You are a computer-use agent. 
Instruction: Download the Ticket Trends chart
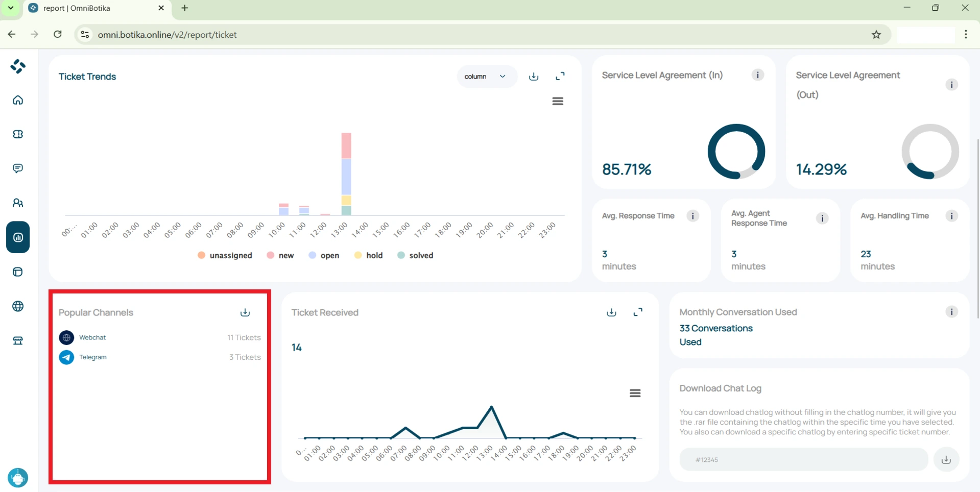point(534,77)
